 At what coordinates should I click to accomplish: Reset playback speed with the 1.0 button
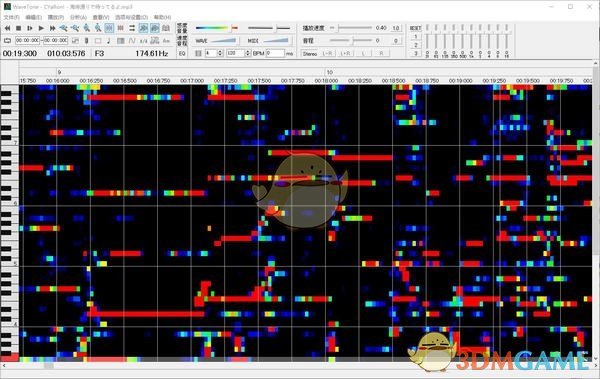(396, 28)
